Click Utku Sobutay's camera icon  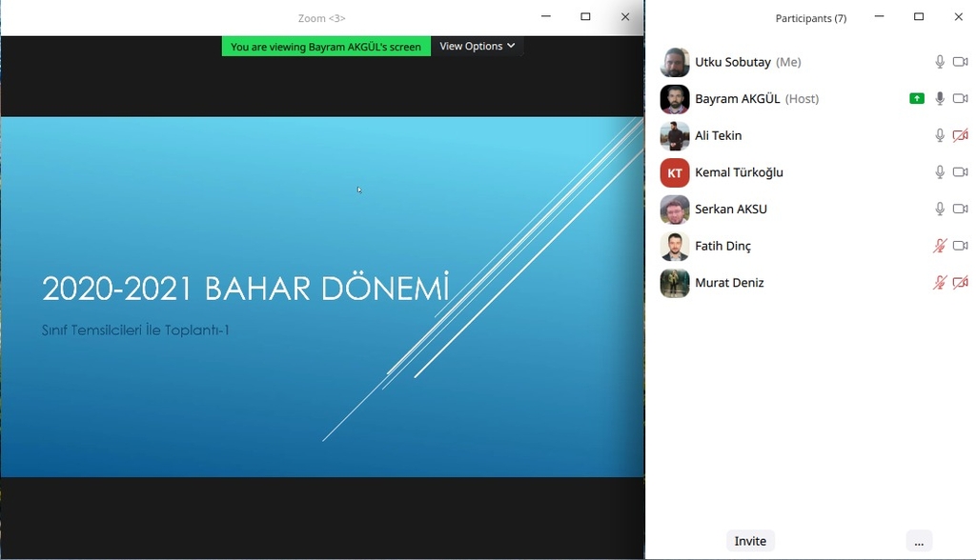(961, 62)
